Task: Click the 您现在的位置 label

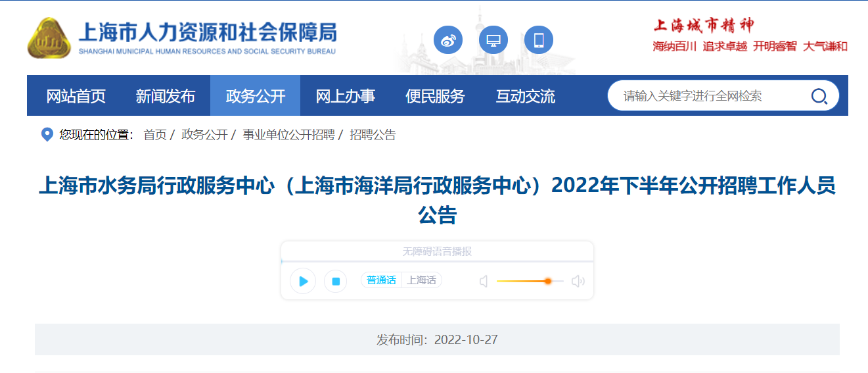Action: pos(96,135)
